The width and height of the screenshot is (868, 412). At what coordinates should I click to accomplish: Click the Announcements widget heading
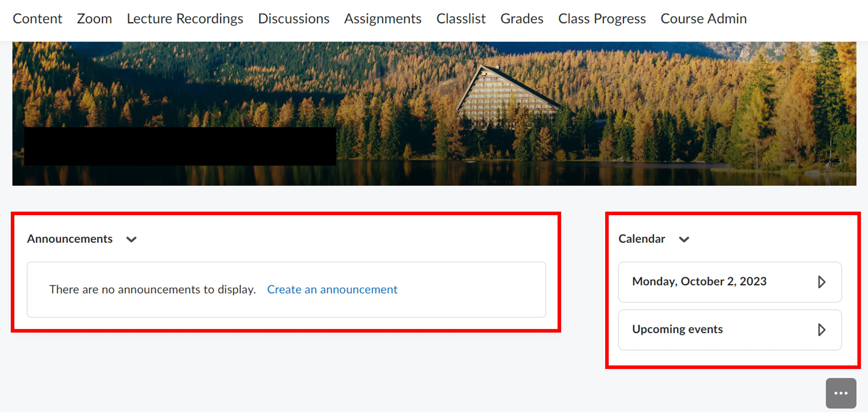point(70,239)
